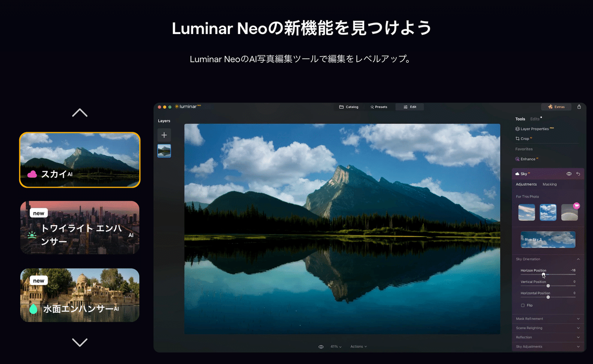Open the 41% zoom dropdown

pyautogui.click(x=336, y=347)
